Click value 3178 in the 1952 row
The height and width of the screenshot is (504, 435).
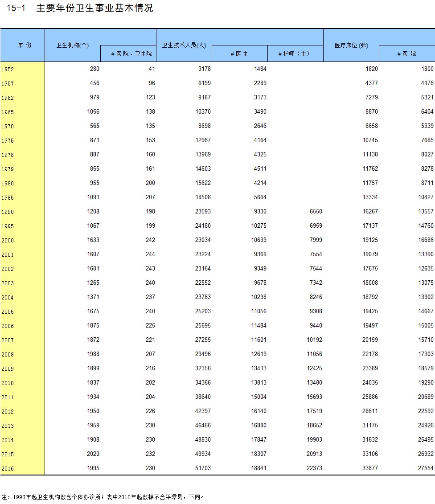(205, 69)
